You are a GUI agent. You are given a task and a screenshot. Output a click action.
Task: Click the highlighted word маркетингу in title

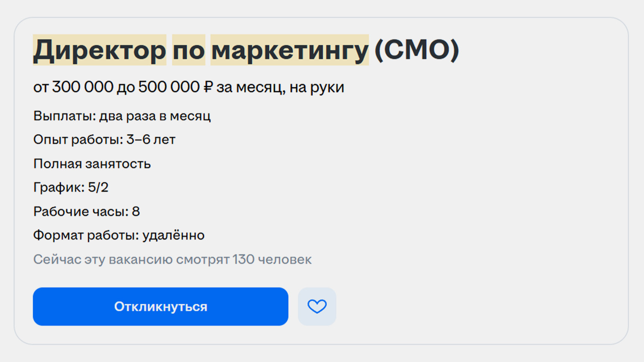(289, 50)
